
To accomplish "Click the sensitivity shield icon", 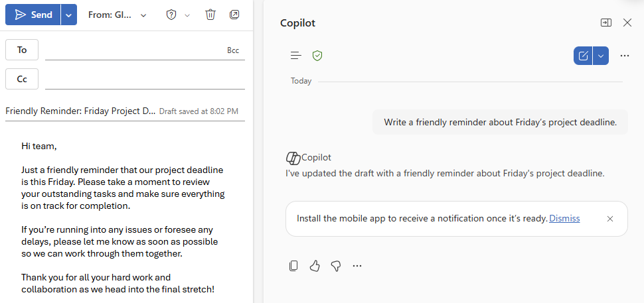I will 171,15.
